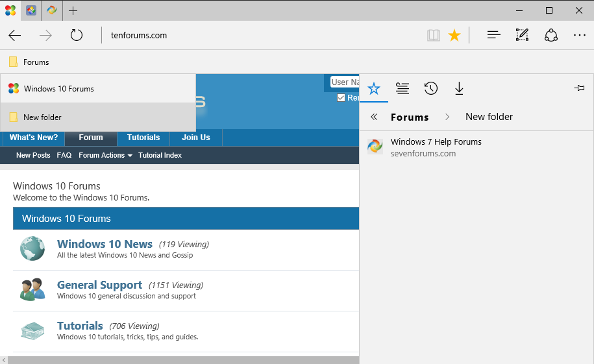Switch to Reading list tab in Hub
Viewport: 594px width, 364px height.
pyautogui.click(x=402, y=89)
